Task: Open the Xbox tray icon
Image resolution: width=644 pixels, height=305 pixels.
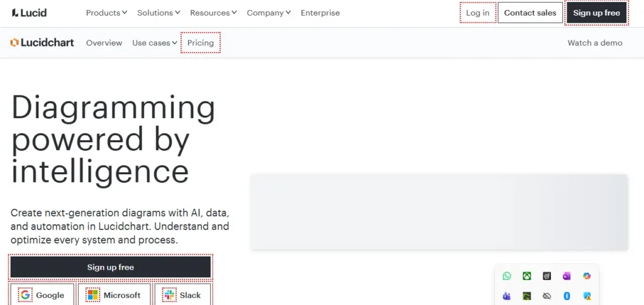Action: [x=526, y=276]
